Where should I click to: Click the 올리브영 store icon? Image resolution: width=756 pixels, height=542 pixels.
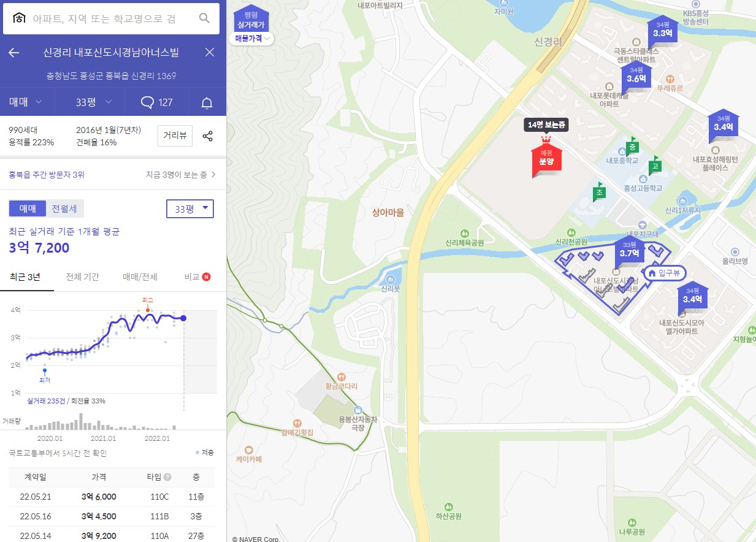(735, 251)
